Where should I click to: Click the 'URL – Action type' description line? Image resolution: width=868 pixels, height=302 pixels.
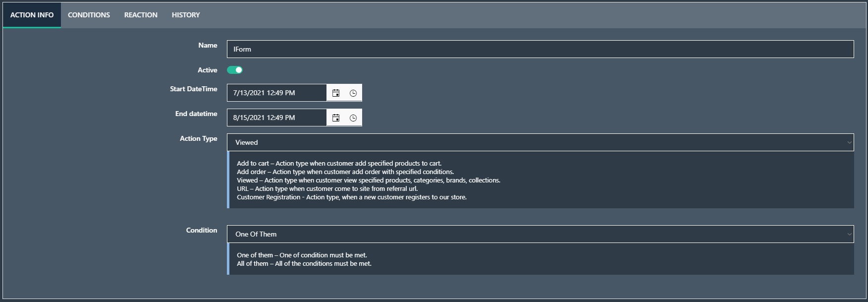[x=327, y=188]
